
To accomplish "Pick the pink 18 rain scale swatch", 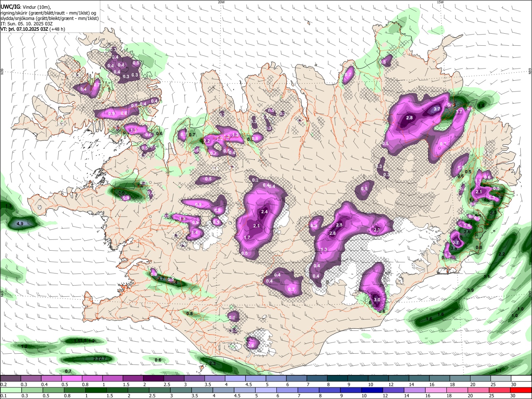I will pos(457,390).
